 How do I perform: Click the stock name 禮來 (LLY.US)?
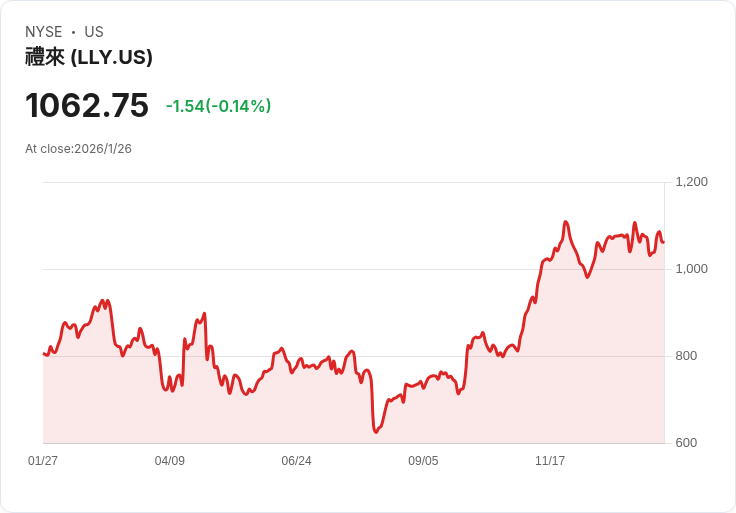(x=89, y=57)
